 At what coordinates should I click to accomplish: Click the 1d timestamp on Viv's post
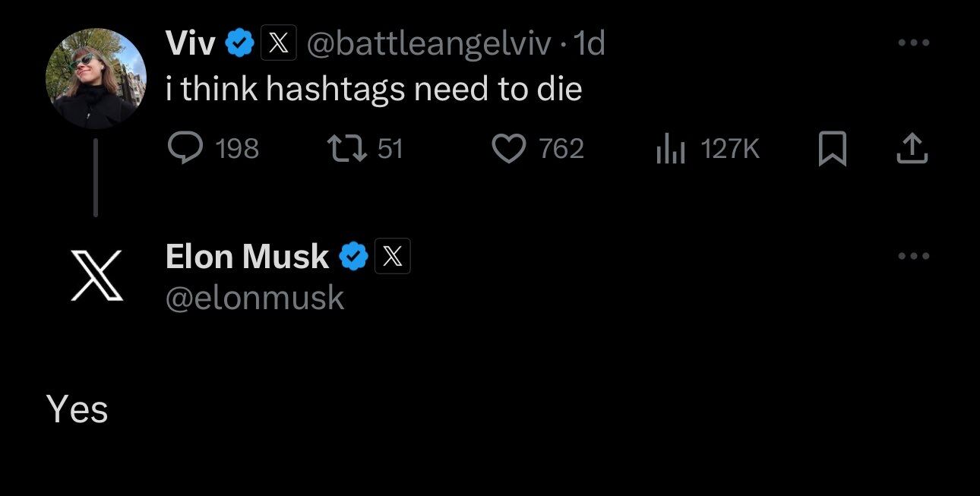tap(590, 45)
